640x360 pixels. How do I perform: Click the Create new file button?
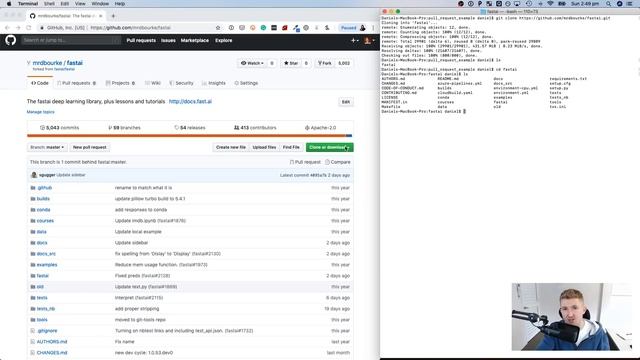231,147
